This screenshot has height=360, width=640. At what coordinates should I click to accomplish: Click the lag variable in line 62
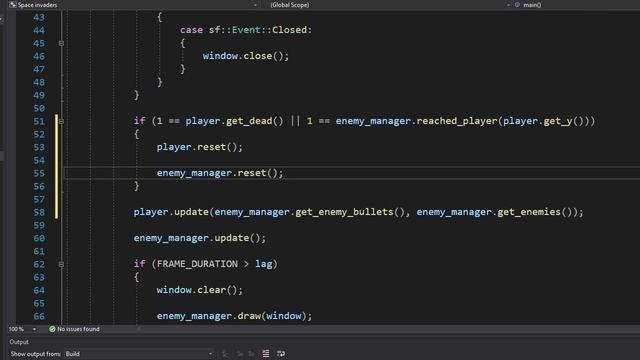[264, 264]
